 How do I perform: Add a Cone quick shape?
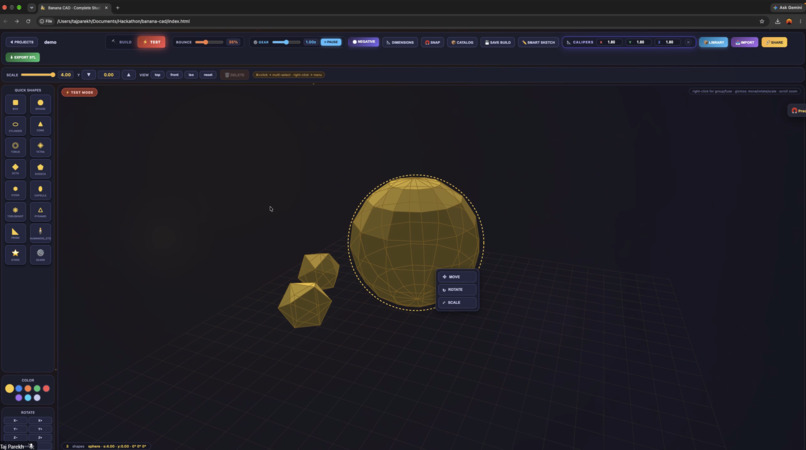pyautogui.click(x=40, y=125)
